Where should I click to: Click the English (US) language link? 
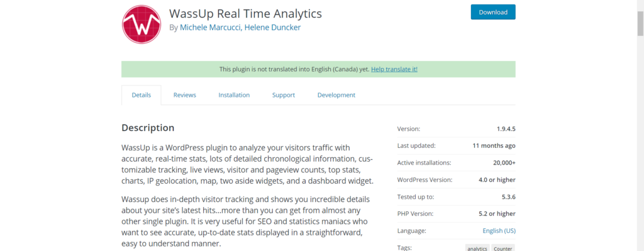pos(499,231)
